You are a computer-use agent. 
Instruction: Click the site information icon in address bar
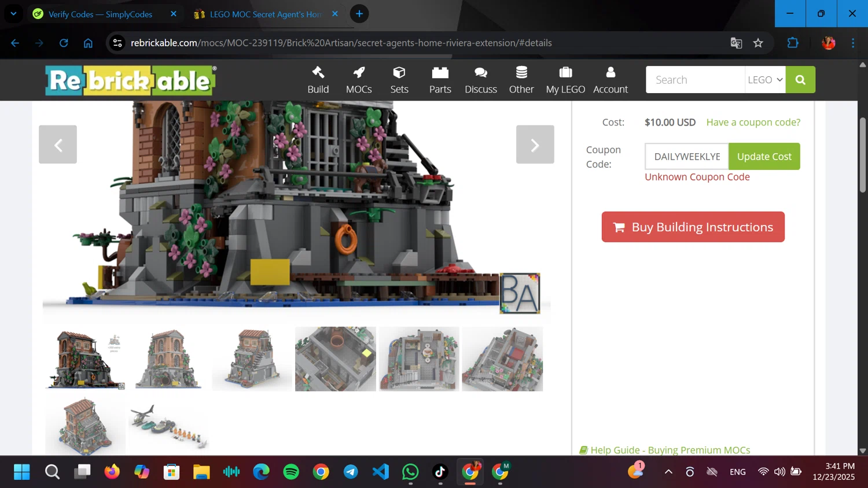(x=117, y=43)
